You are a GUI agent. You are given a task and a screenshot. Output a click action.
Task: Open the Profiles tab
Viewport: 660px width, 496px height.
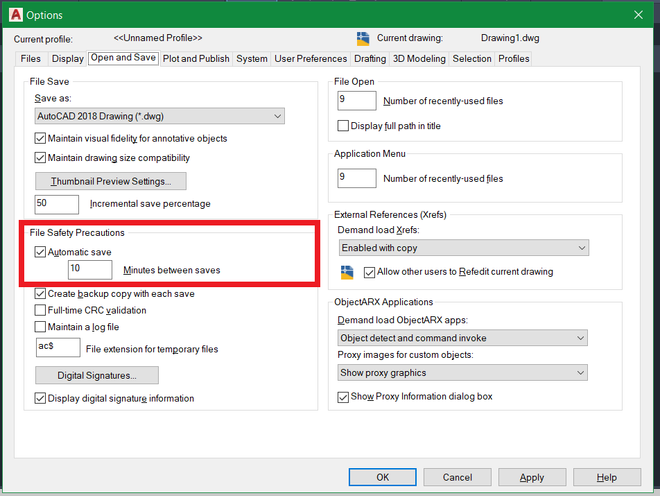coord(514,59)
